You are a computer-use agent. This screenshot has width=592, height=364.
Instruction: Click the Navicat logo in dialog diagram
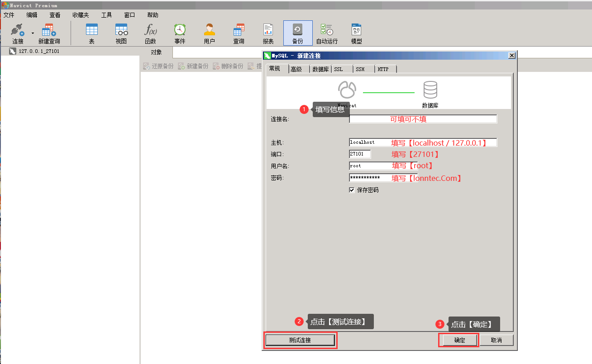(x=347, y=90)
